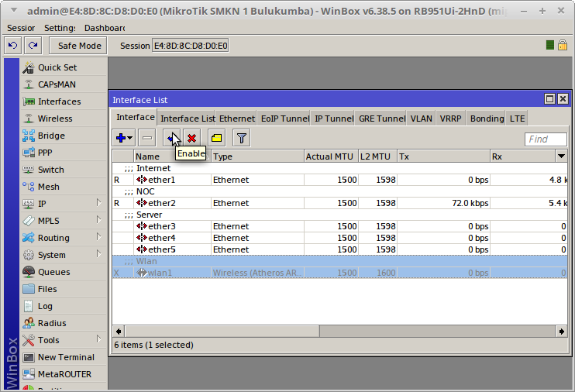Open IP menu in sidebar
Screen dimensions: 575x392
[x=64, y=204]
